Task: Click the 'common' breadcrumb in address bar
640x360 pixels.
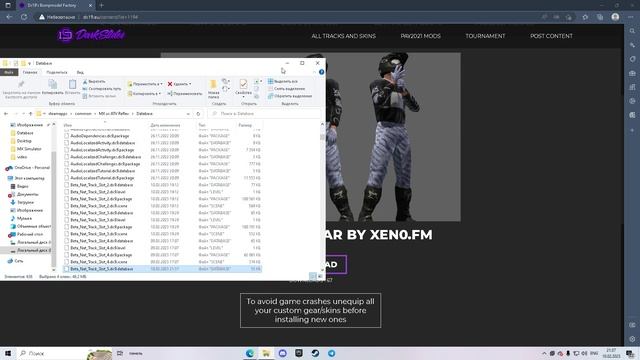Action: 83,113
